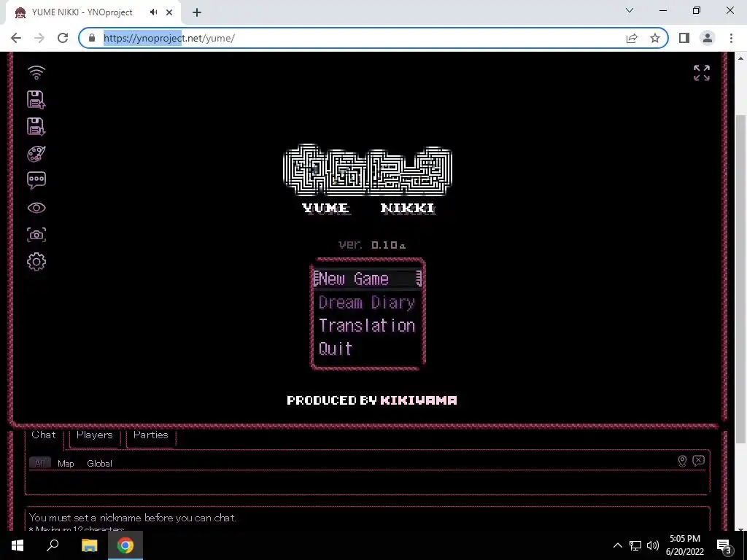Select the Map chat filter
The width and height of the screenshot is (747, 560).
coord(66,463)
